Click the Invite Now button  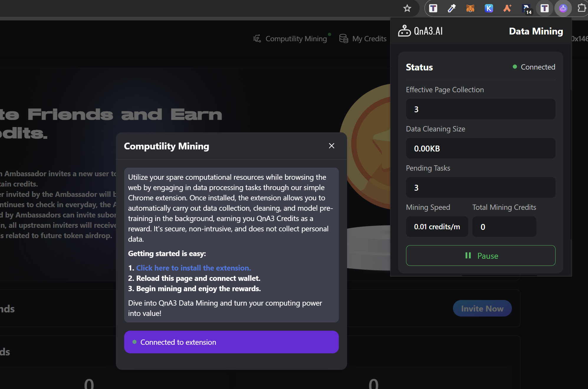pyautogui.click(x=482, y=308)
